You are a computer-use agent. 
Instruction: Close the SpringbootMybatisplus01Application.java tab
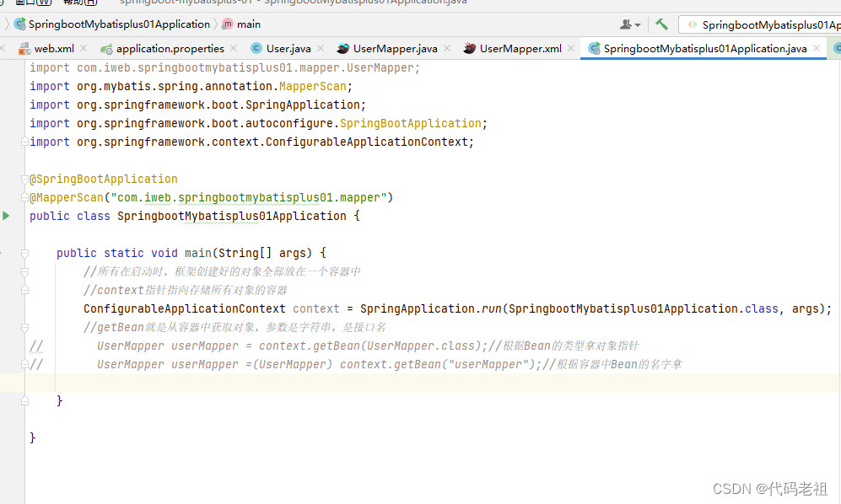click(x=817, y=48)
